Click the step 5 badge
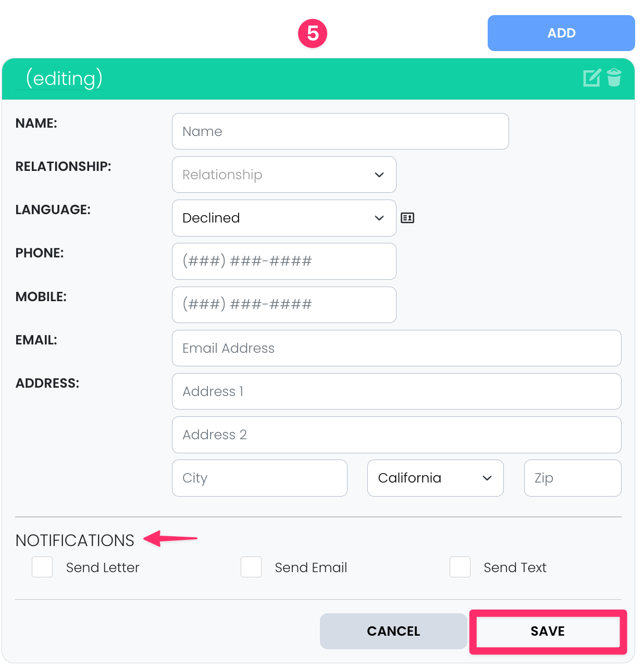Image resolution: width=644 pixels, height=668 pixels. (x=313, y=33)
